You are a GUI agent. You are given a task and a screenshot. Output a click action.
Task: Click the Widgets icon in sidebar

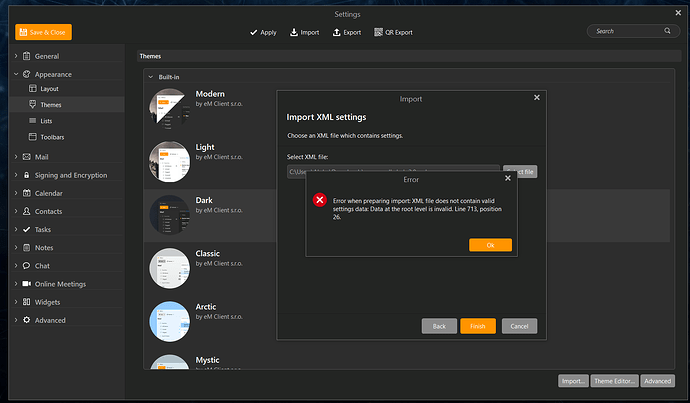(x=26, y=302)
